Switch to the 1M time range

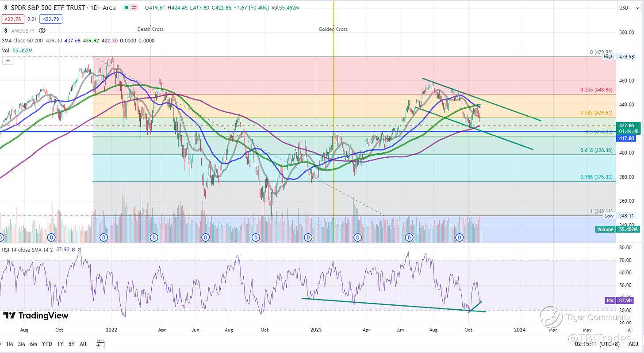(x=9, y=343)
